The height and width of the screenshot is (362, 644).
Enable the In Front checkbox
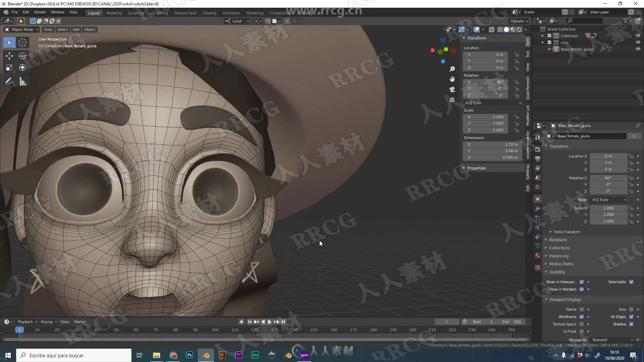(582, 331)
